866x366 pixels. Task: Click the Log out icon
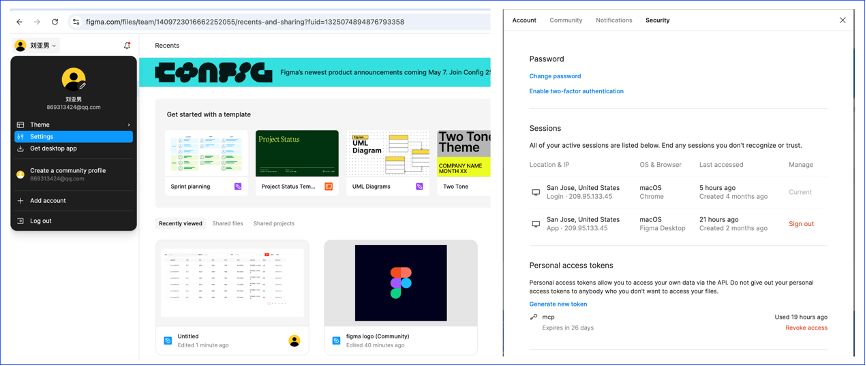20,221
